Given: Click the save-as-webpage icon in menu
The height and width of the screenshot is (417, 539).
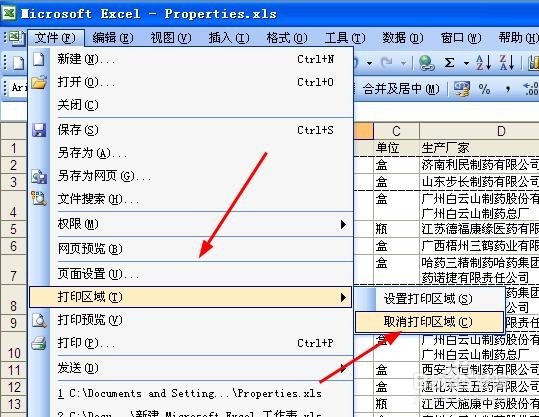Looking at the screenshot, I should 39,176.
